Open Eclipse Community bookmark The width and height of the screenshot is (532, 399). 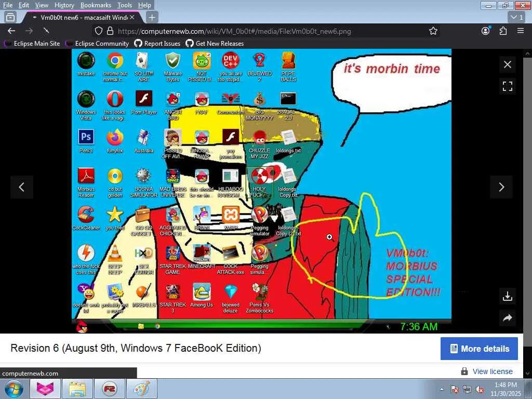97,44
